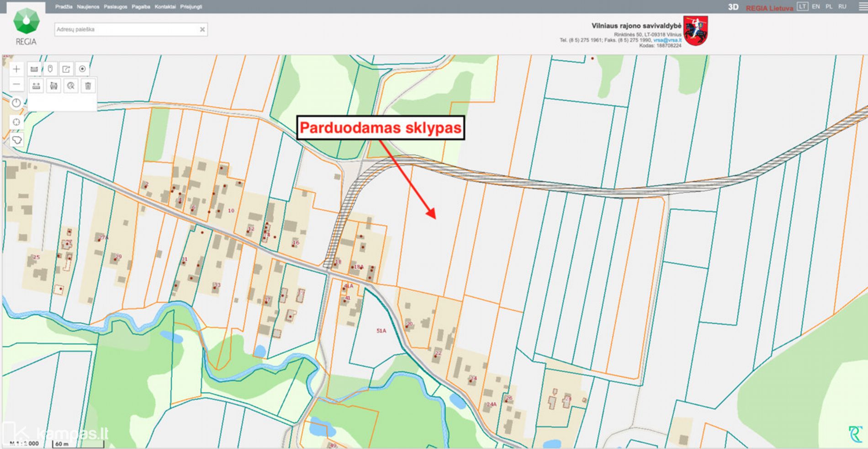Select the mouse pointer identify tool
Image resolution: width=868 pixels, height=449 pixels.
tap(50, 69)
